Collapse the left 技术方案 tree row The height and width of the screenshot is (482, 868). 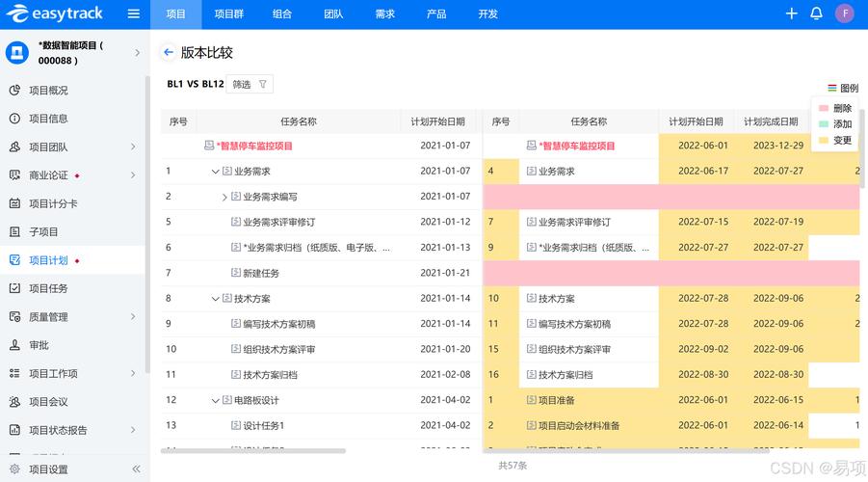pos(216,299)
